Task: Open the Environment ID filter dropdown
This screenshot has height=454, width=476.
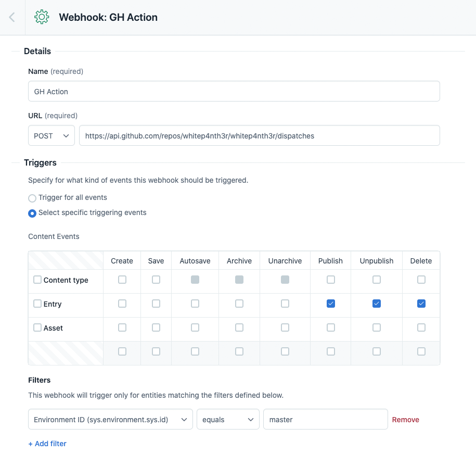Action: (x=110, y=419)
